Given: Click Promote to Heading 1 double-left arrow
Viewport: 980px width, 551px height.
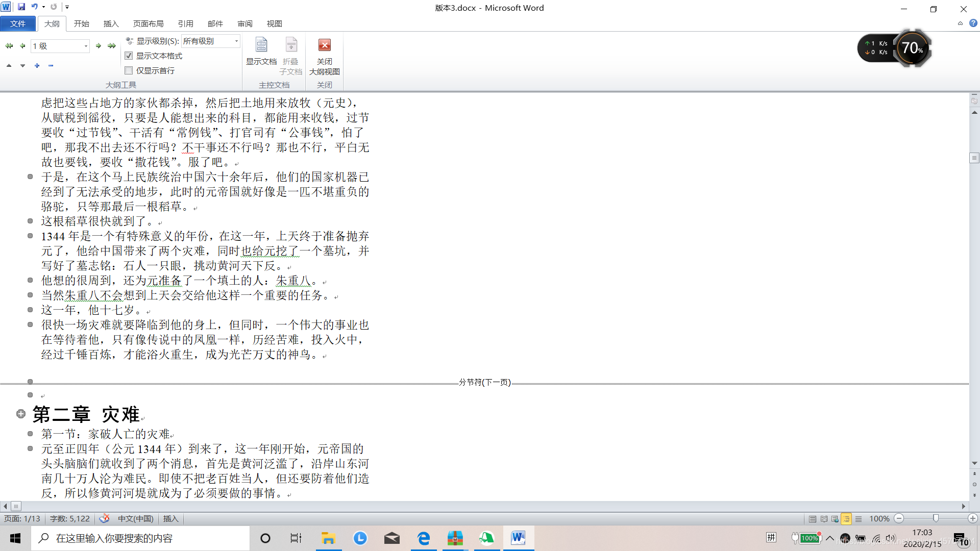Looking at the screenshot, I should click(9, 46).
